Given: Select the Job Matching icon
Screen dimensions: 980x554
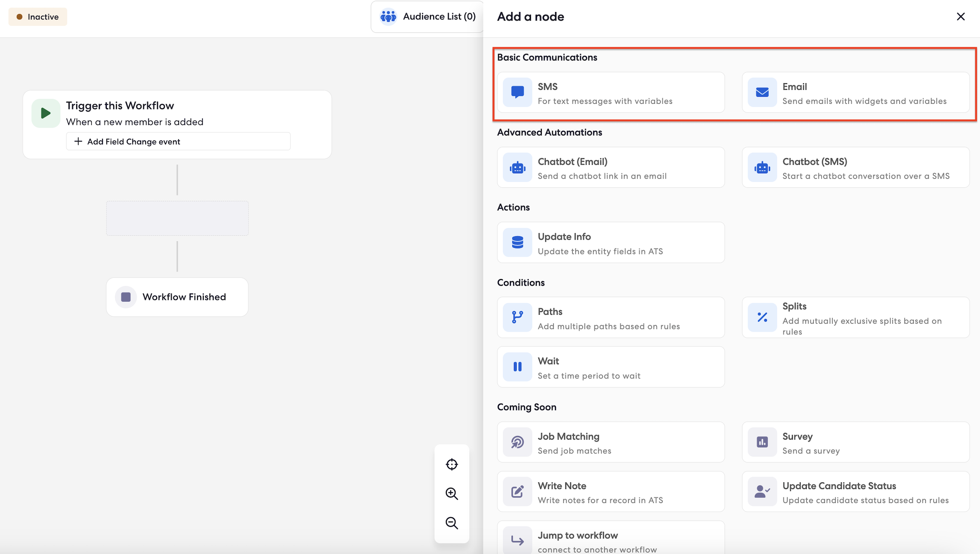Looking at the screenshot, I should pos(517,442).
